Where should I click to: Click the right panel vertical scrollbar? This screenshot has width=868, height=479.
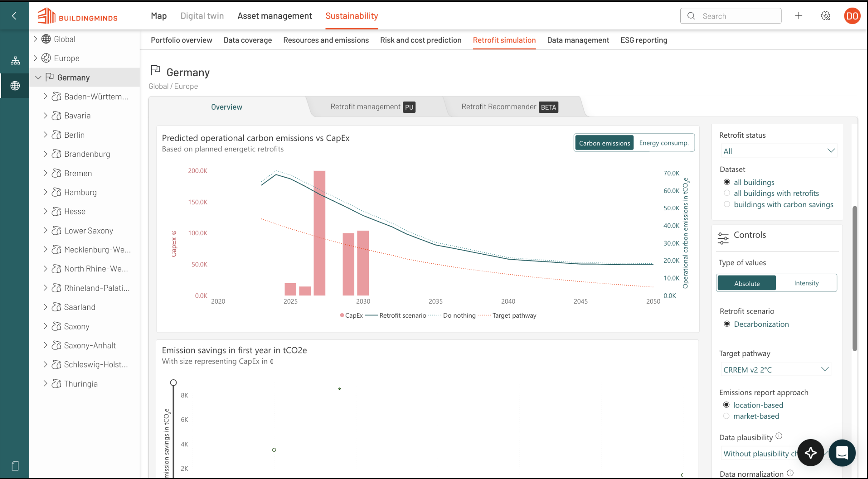tap(854, 278)
